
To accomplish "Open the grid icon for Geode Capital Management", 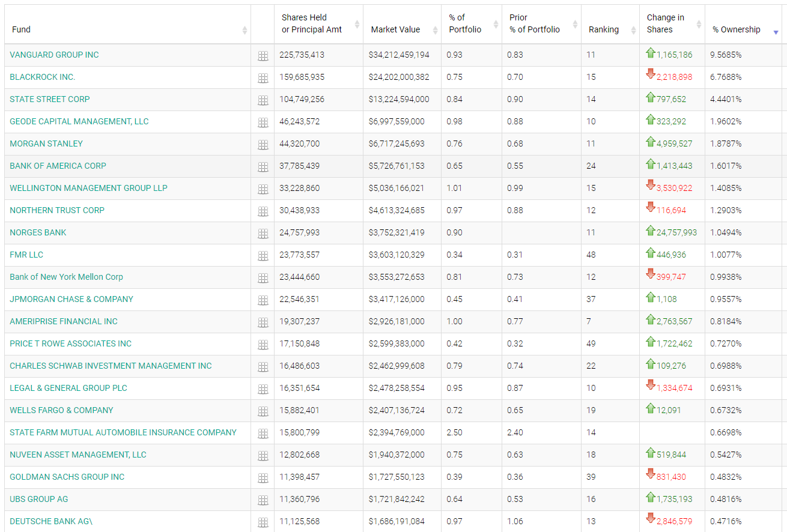I will [x=263, y=122].
